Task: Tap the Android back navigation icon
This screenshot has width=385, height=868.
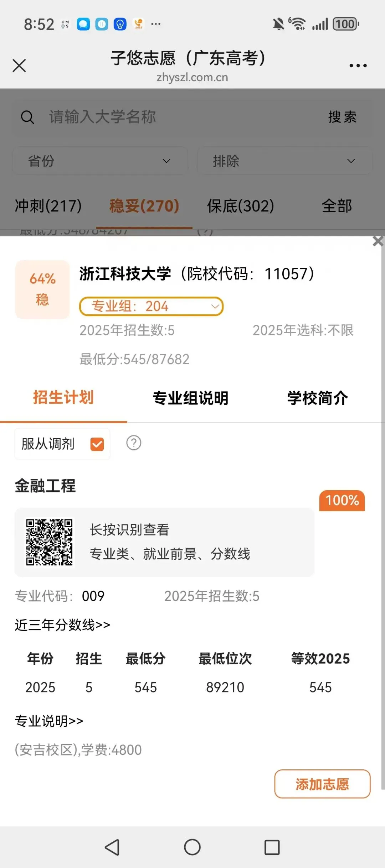Action: click(x=112, y=847)
